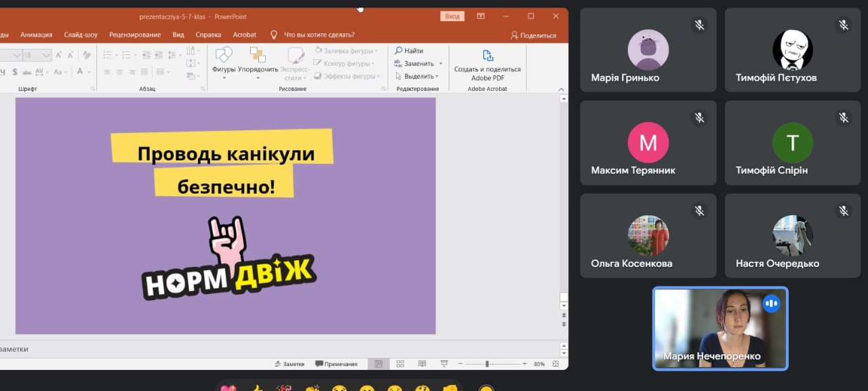
Task: Click the Вход sign-in button
Action: pos(452,16)
